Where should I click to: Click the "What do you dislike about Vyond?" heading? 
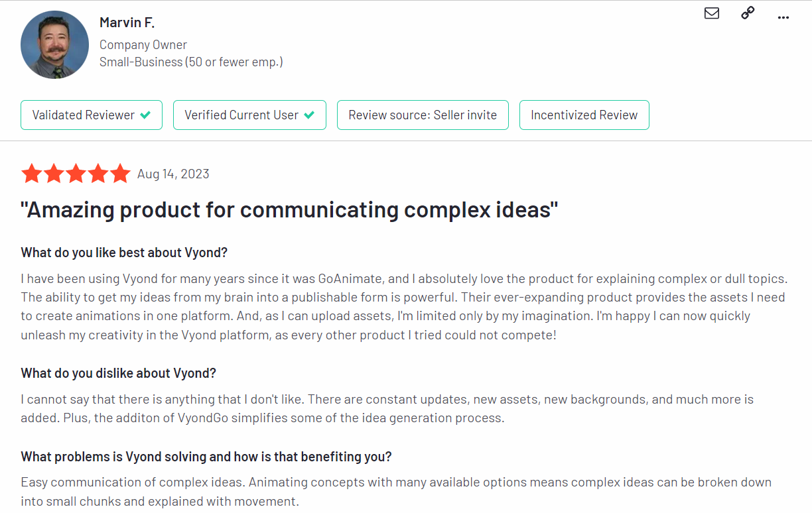(119, 373)
